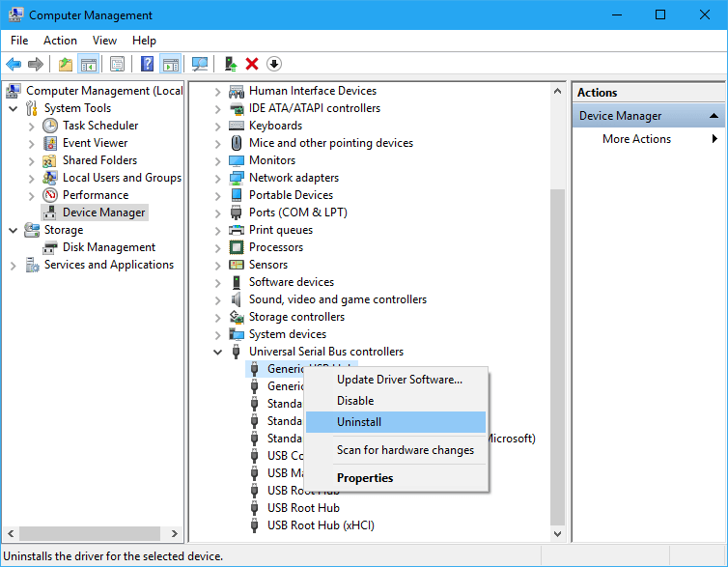Open the More Actions submenu
This screenshot has height=567, width=728.
(649, 139)
